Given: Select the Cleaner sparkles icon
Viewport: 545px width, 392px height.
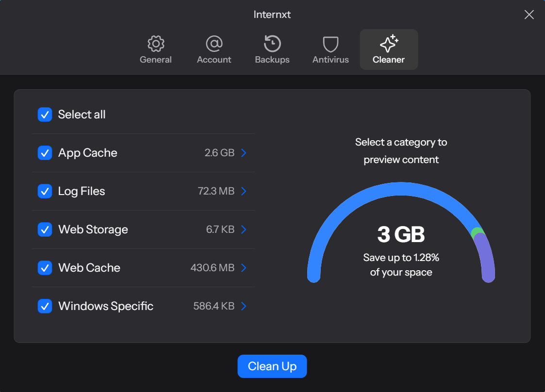Looking at the screenshot, I should pyautogui.click(x=388, y=43).
